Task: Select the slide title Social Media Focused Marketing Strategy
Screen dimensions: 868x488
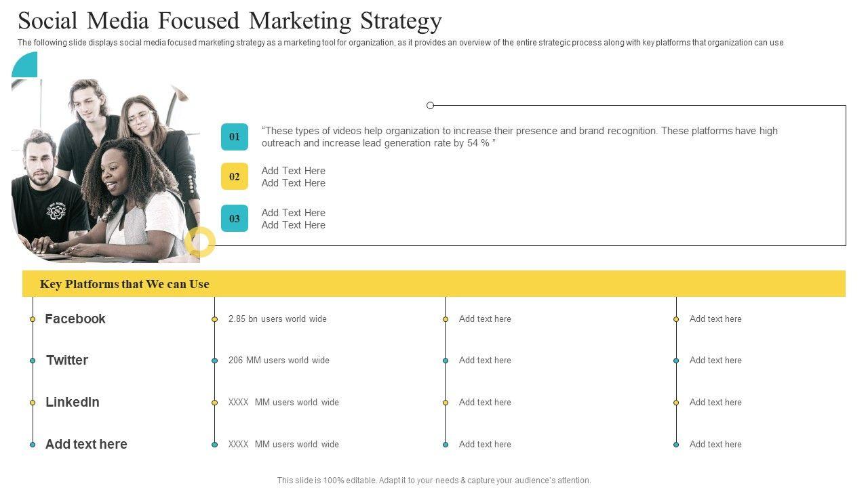Action: point(230,21)
